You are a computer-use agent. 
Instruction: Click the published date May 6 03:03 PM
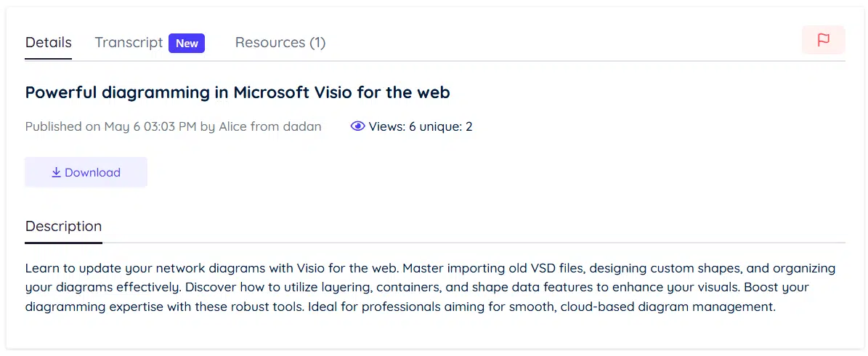click(x=150, y=126)
